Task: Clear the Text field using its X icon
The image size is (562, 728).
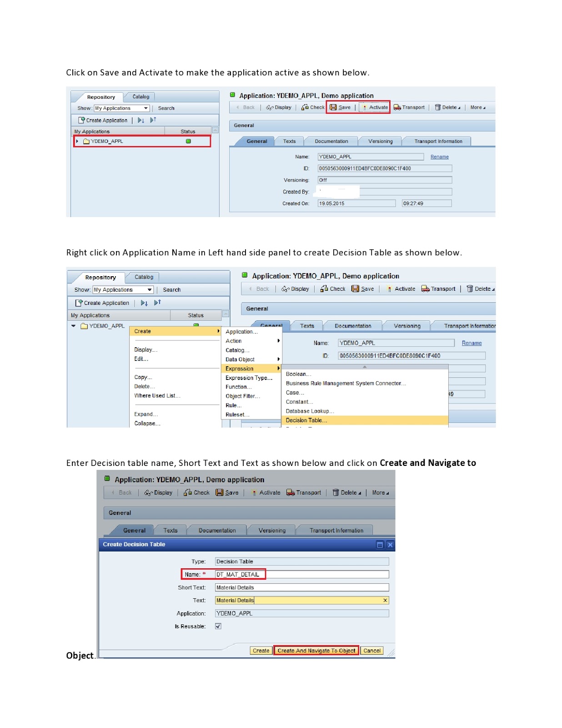Action: tap(385, 600)
